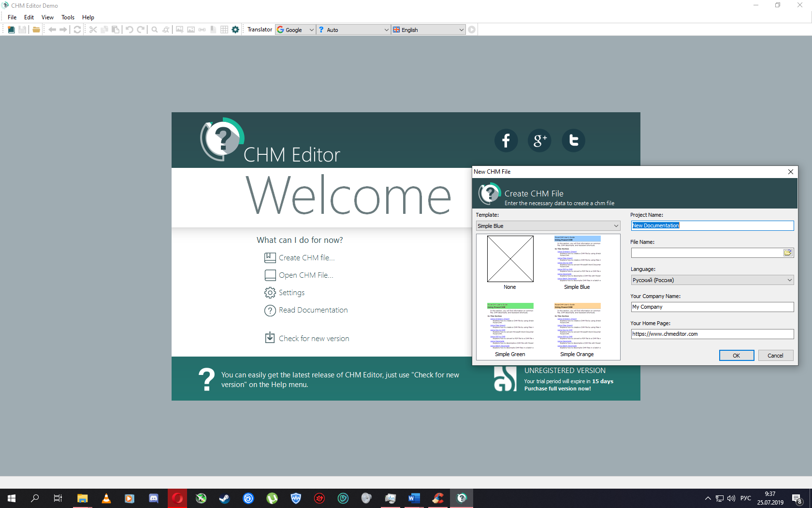Screen dimensions: 812x508
Task: Open the notification center in system tray
Action: coord(797,499)
